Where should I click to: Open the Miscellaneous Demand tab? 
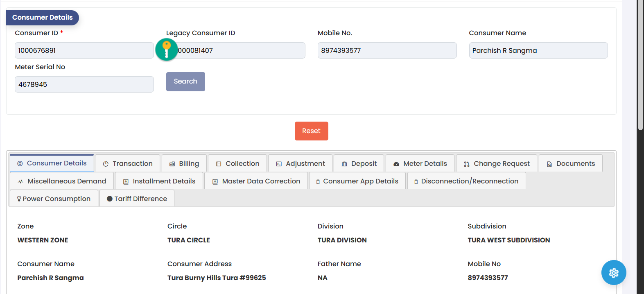(62, 181)
